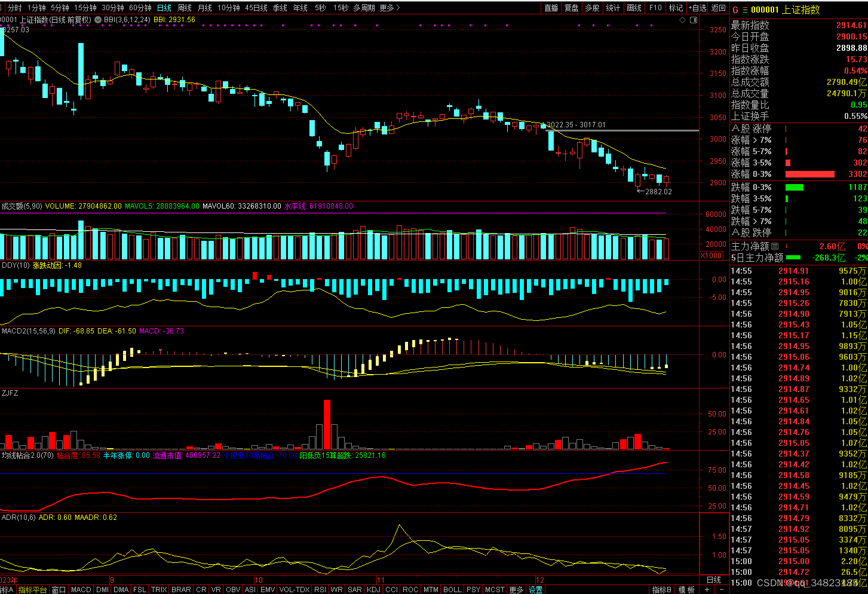Click the 直播 button
The width and height of the screenshot is (868, 594).
(551, 8)
